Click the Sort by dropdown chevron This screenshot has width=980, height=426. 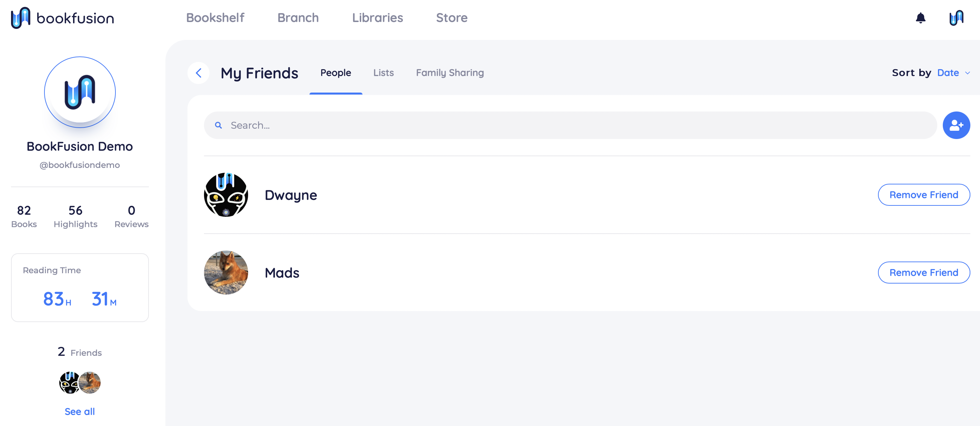tap(967, 73)
